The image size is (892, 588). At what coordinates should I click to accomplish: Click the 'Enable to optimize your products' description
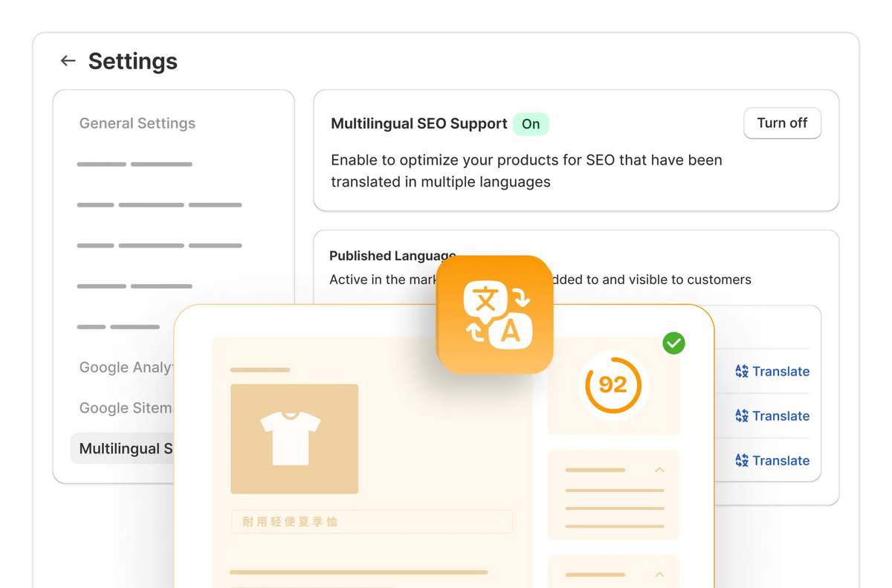pyautogui.click(x=526, y=170)
